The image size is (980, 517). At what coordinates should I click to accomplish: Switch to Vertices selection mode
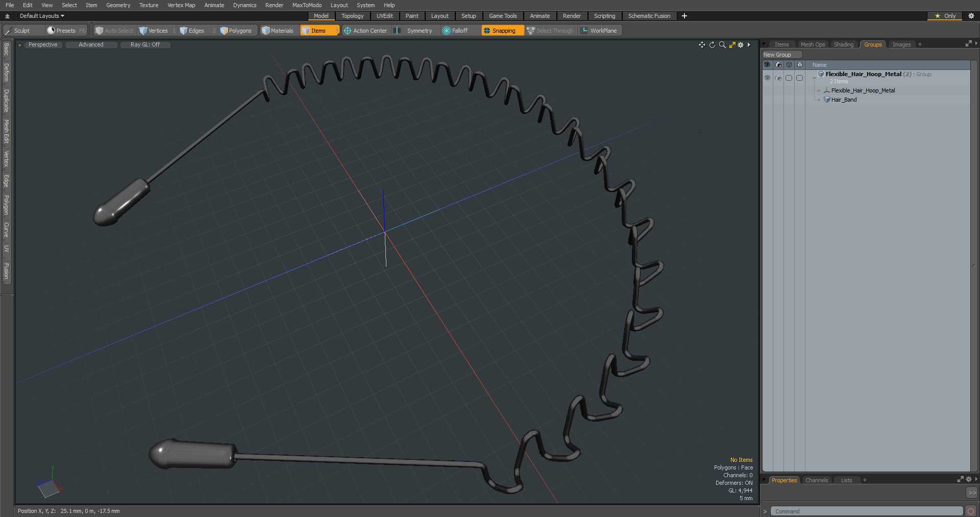(157, 31)
